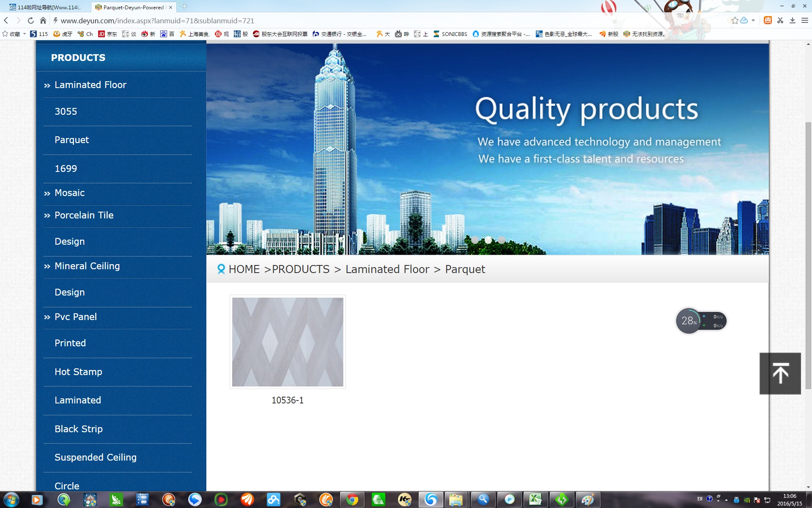Open the hamburger menu icon
The height and width of the screenshot is (508, 812).
(805, 20)
